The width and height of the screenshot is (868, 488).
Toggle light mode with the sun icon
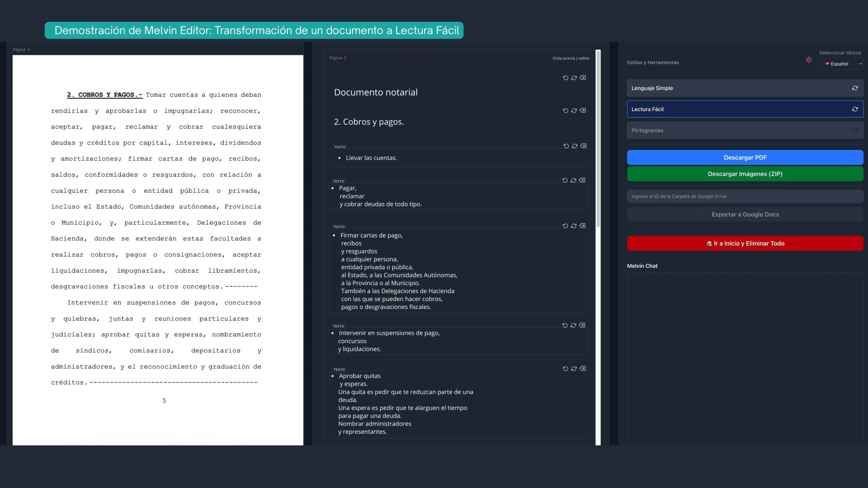click(809, 60)
